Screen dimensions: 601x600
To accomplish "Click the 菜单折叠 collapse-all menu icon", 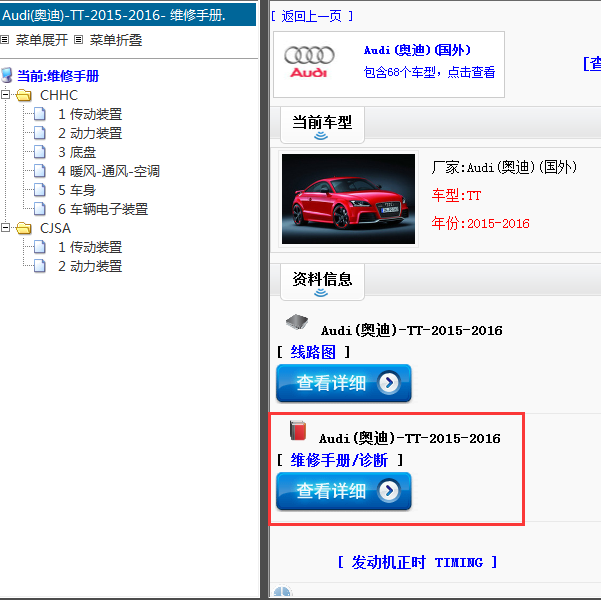I will point(78,39).
